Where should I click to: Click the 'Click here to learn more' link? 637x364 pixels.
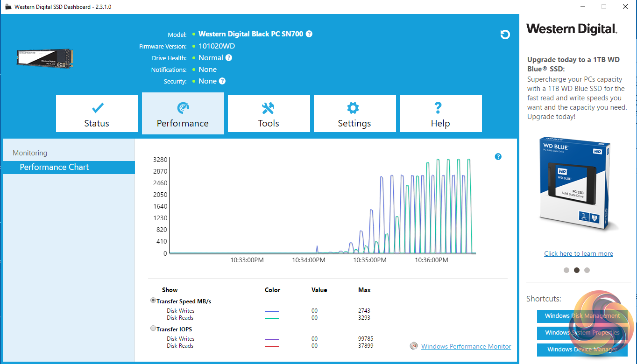pyautogui.click(x=578, y=253)
